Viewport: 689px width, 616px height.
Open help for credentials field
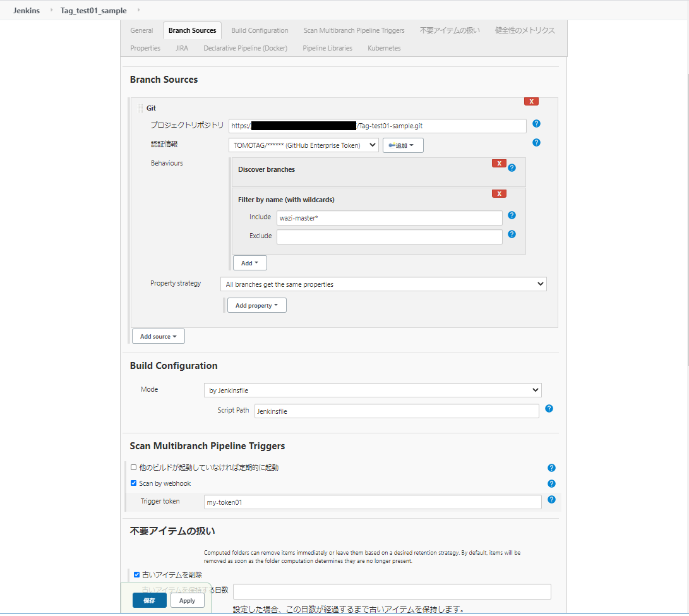point(536,142)
